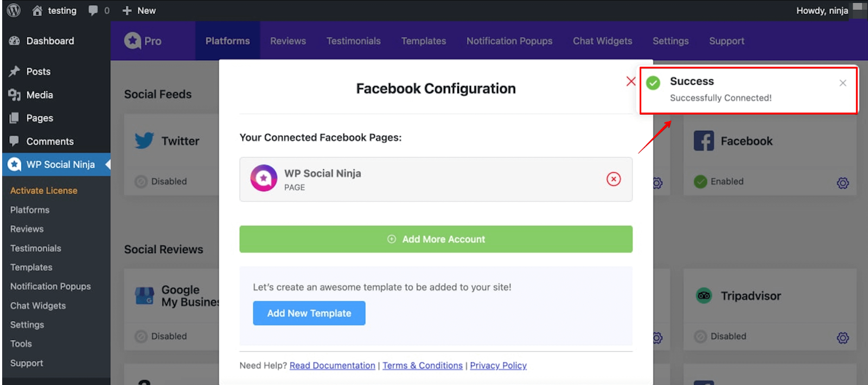The image size is (868, 385).
Task: Open the WordPress logo menu
Action: click(x=14, y=10)
